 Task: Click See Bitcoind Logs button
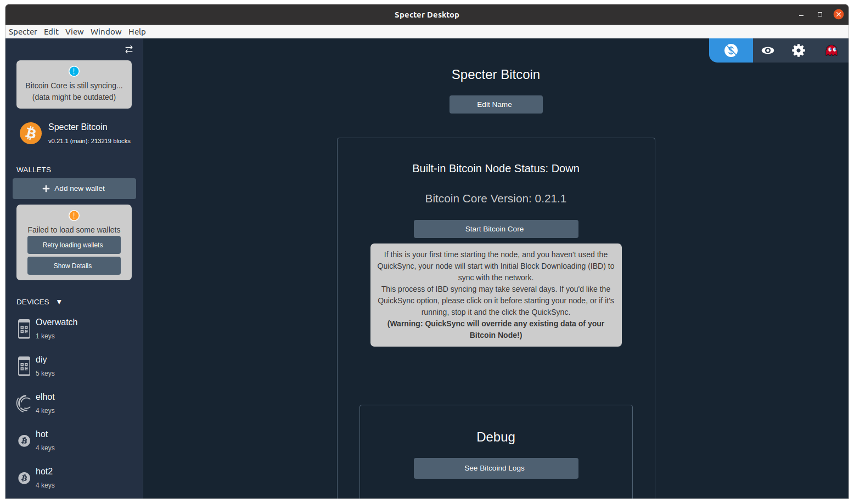(496, 468)
